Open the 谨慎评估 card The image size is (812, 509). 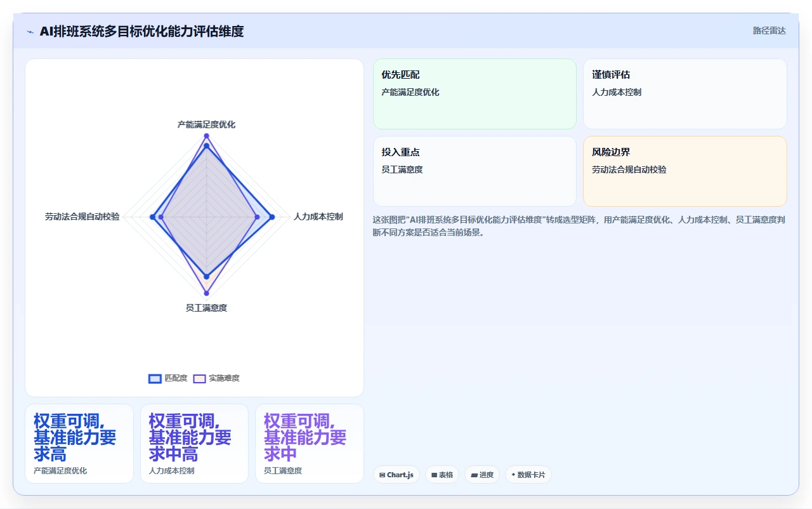coord(685,94)
